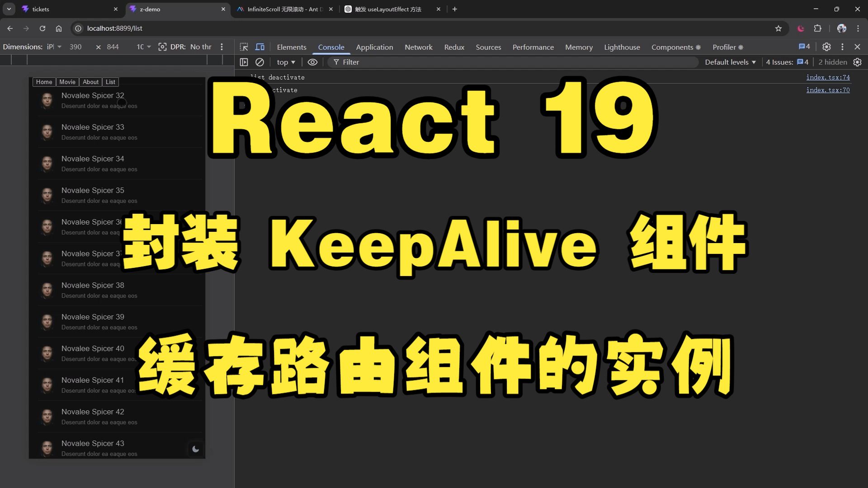Create a live expression with the eye icon
Image resolution: width=868 pixels, height=488 pixels.
click(312, 62)
